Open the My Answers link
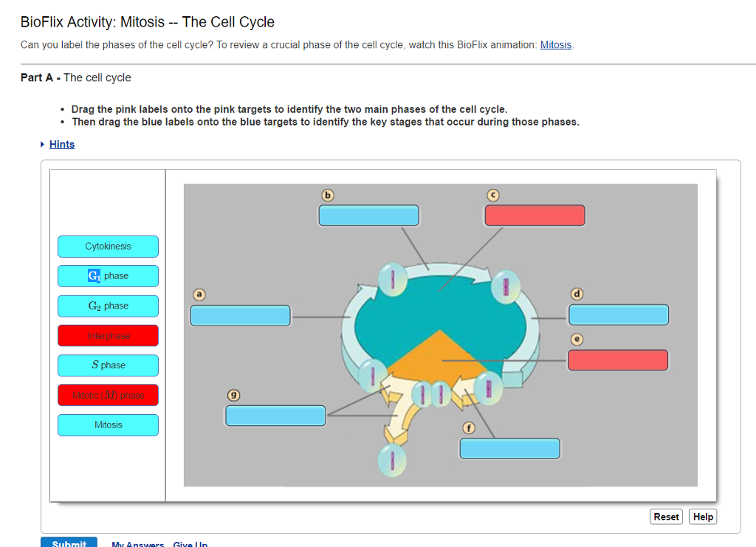The height and width of the screenshot is (547, 756). 137,544
